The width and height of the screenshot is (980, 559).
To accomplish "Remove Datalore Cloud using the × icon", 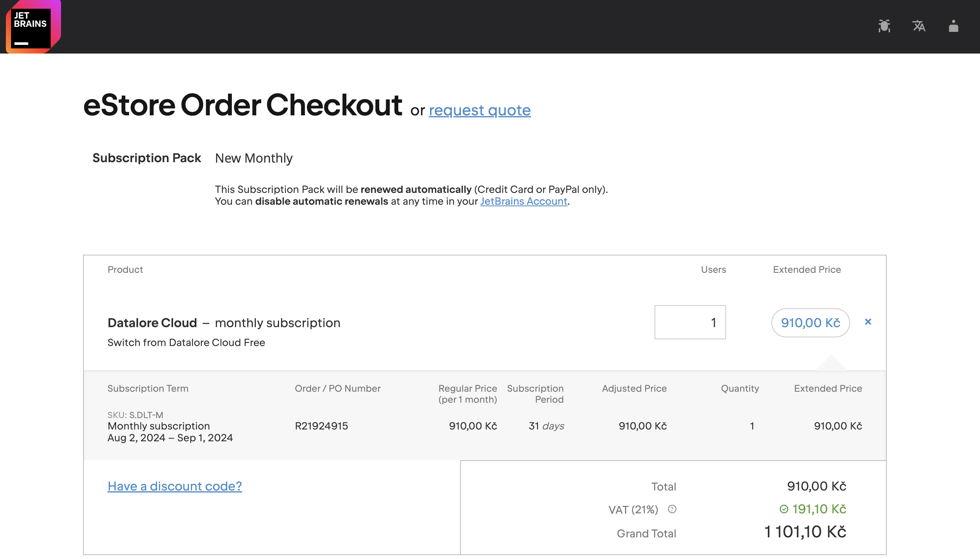I will (x=868, y=322).
